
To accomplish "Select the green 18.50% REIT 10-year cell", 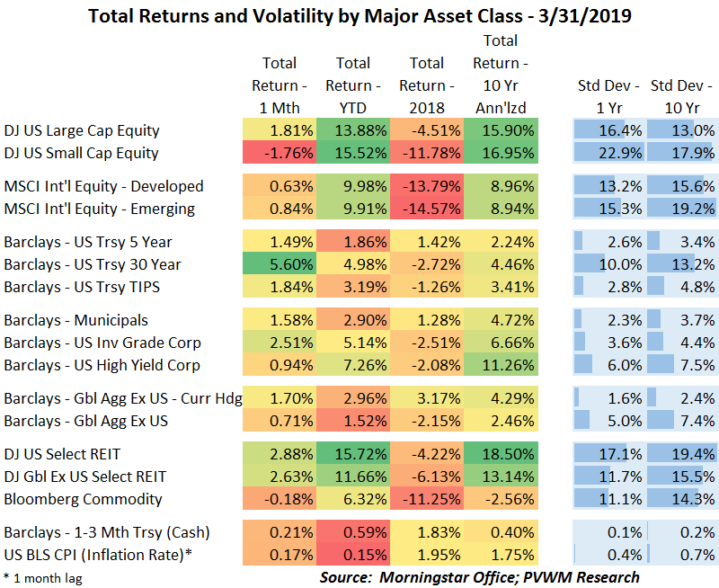I will coord(501,454).
